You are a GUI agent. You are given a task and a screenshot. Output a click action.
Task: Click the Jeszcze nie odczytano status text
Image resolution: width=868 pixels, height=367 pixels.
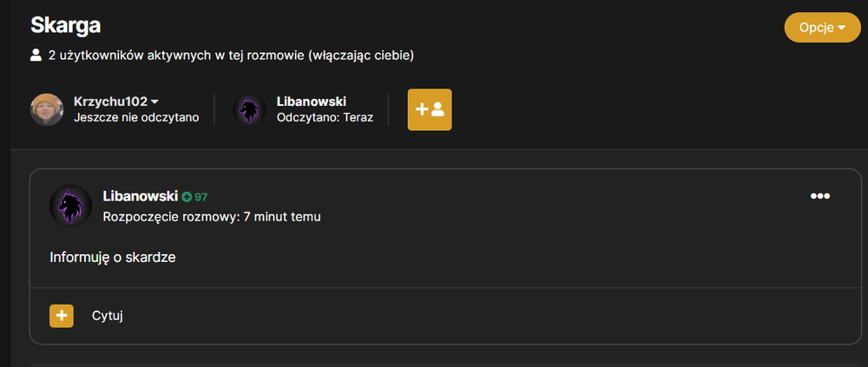click(x=136, y=118)
